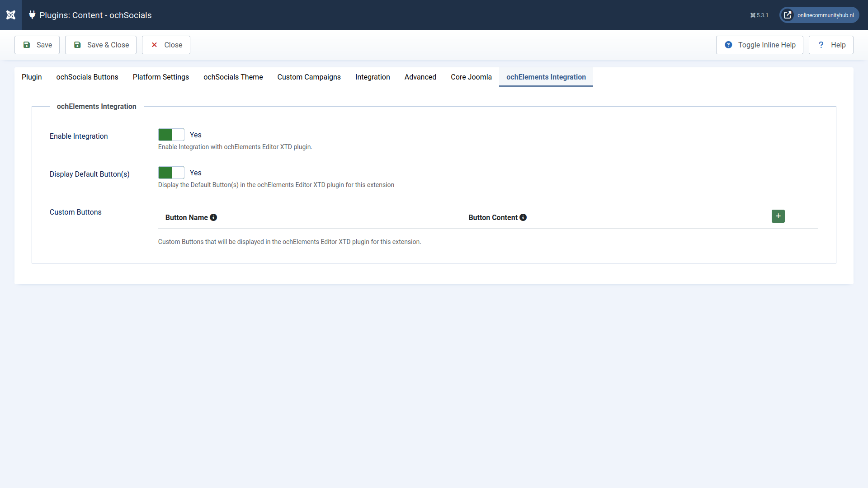Toggle the Display Default Button(s) switch
The image size is (868, 488).
(171, 173)
